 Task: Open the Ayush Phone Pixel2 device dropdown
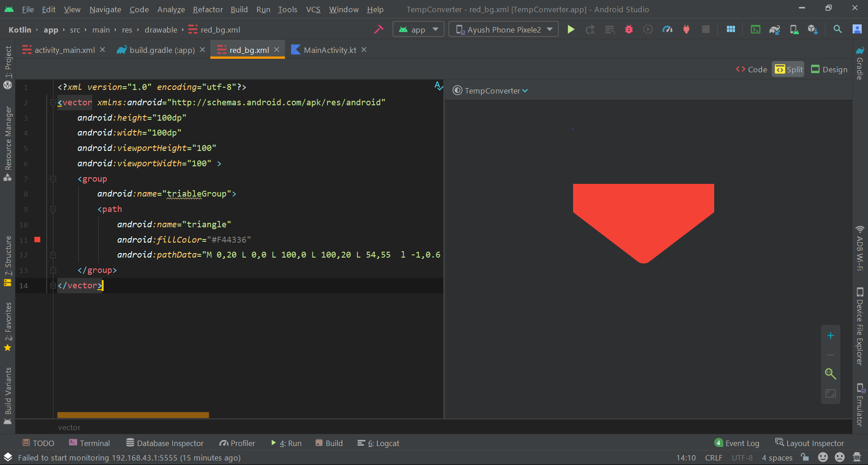point(503,29)
